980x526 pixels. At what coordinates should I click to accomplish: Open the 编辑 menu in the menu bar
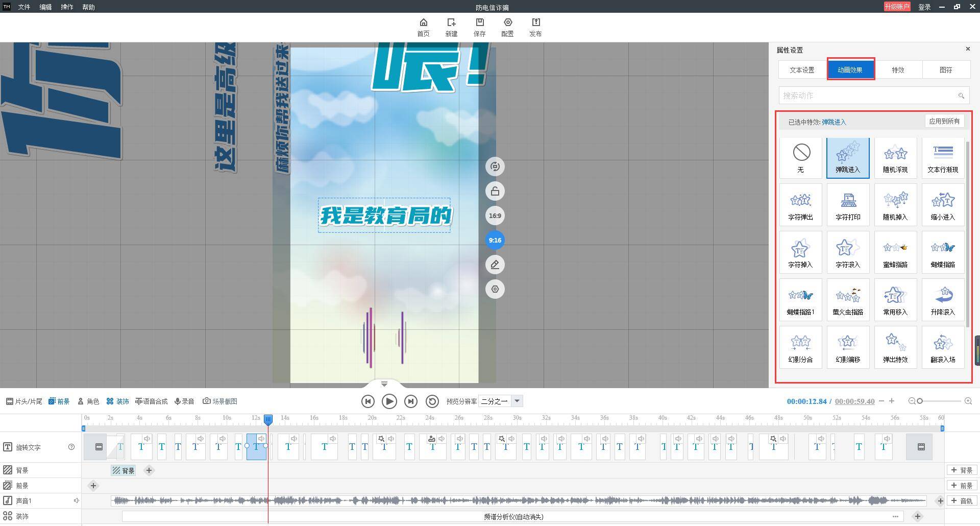(x=45, y=7)
